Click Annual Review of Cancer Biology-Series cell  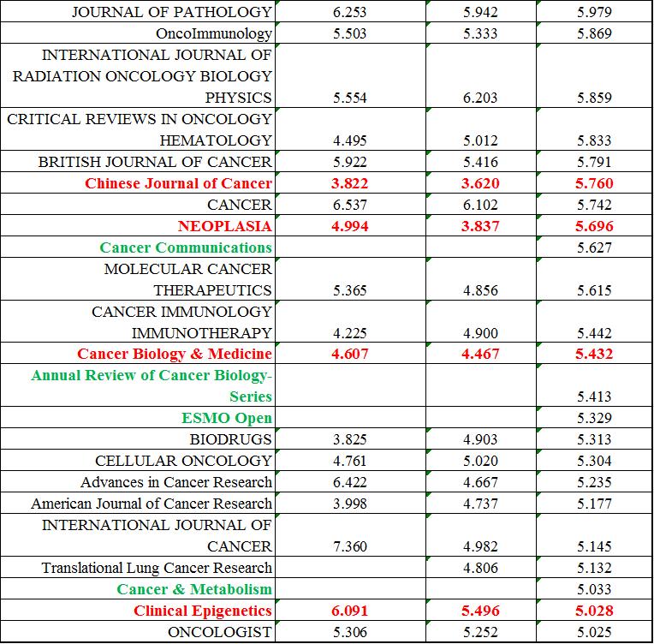[138, 385]
